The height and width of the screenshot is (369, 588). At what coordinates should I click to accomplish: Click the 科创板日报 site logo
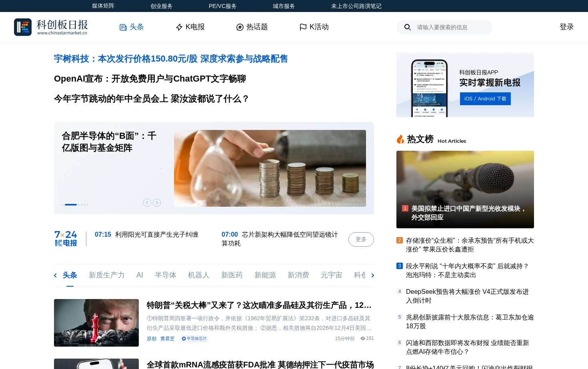(x=51, y=27)
